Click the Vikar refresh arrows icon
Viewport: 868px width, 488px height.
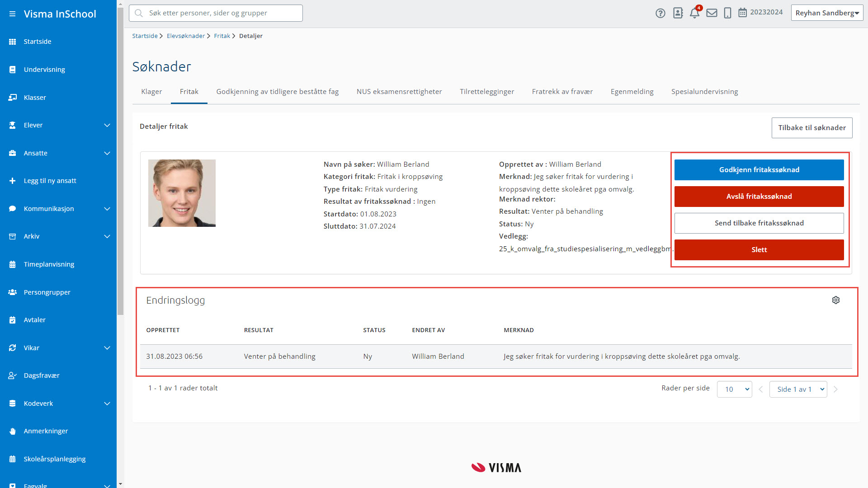click(x=13, y=348)
